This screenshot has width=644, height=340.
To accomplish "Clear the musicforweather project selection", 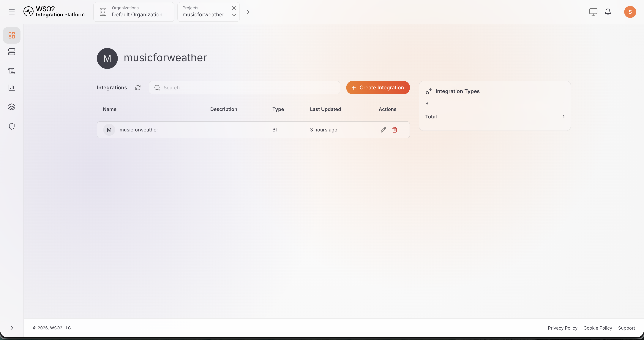I will 234,8.
